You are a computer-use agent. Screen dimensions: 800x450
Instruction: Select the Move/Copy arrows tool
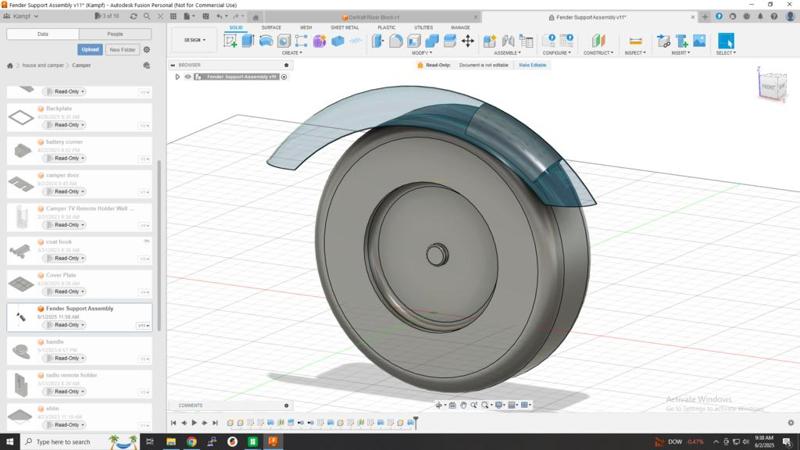[468, 41]
